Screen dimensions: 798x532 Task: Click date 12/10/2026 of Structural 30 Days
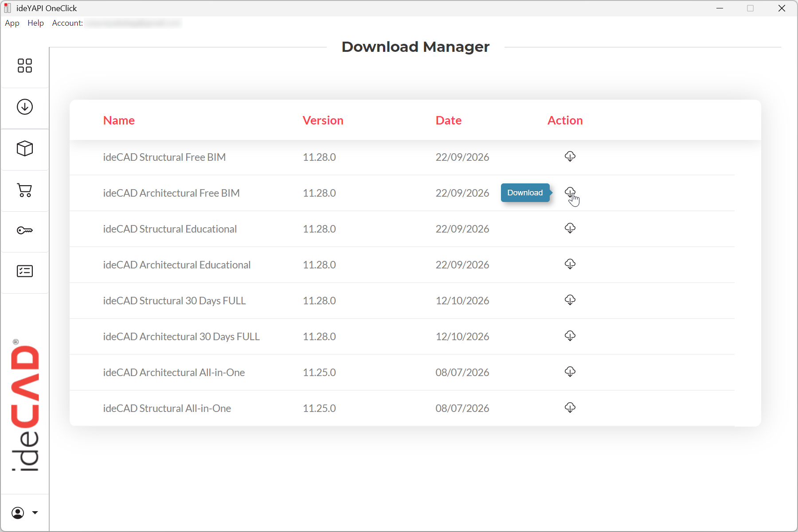pos(462,301)
